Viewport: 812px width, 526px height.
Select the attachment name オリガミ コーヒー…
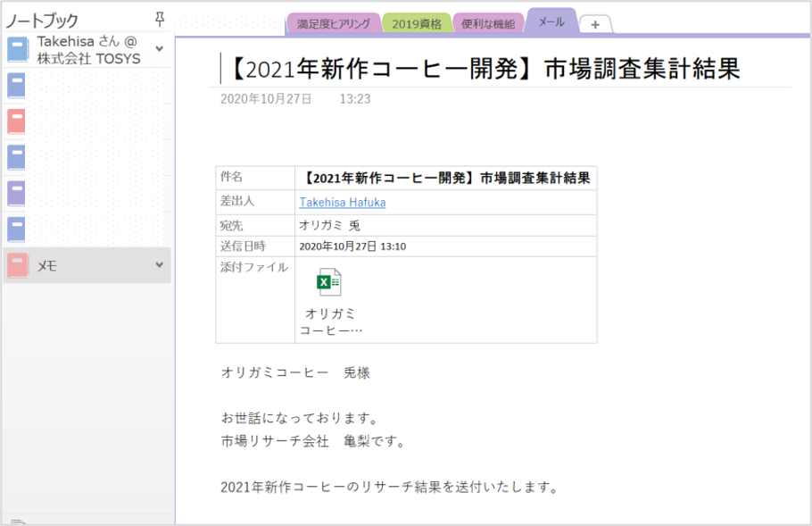pos(331,321)
